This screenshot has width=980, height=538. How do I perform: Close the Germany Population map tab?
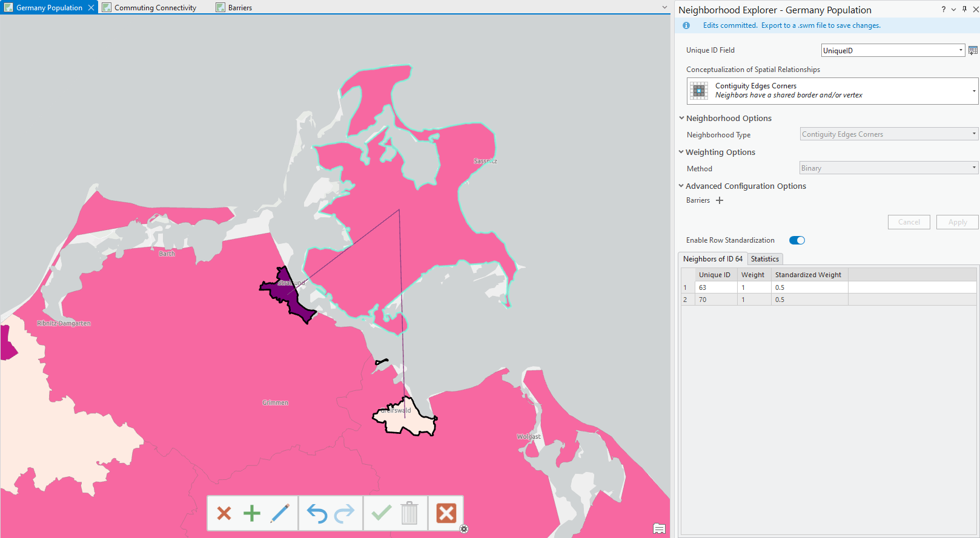(x=91, y=8)
